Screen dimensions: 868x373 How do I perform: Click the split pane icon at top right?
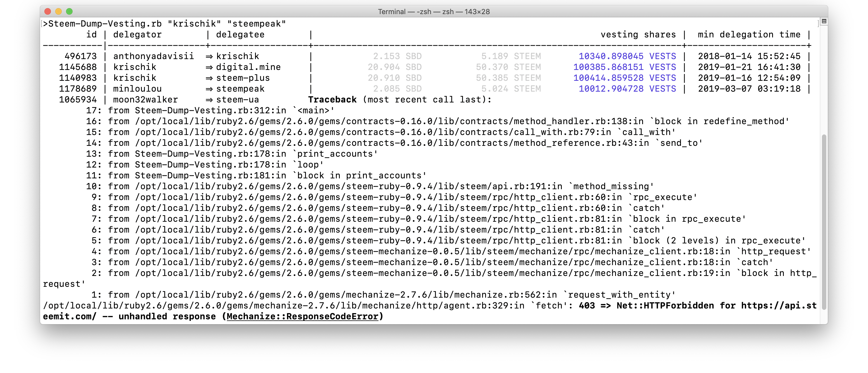(x=824, y=21)
